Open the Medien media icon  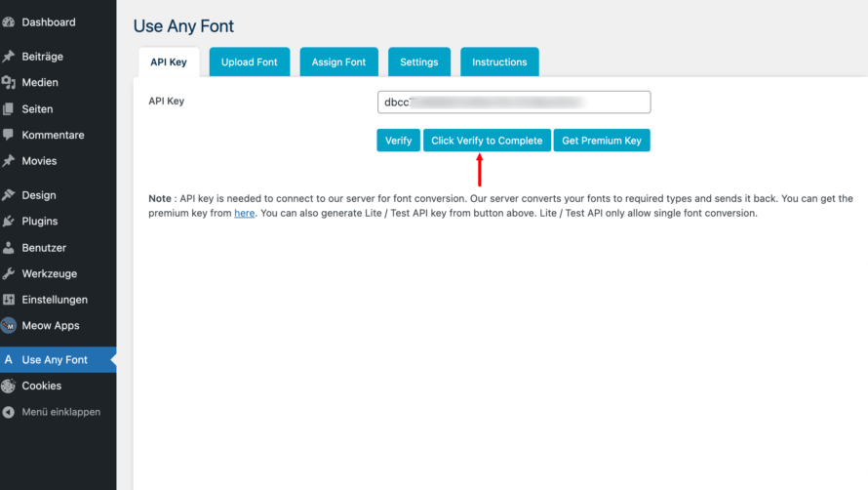9,83
